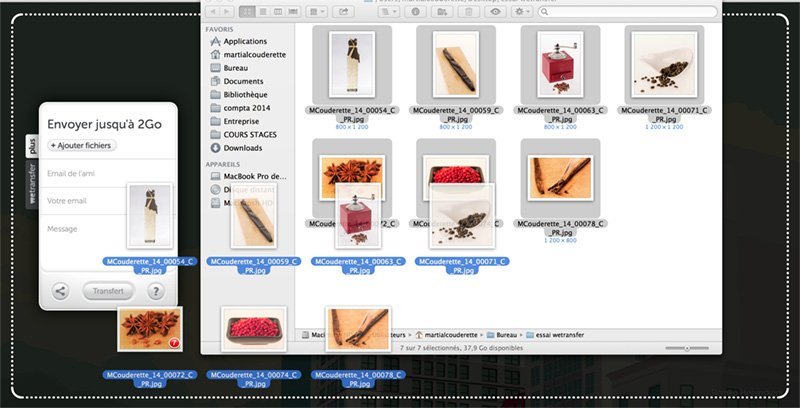Click filename MCouderette_14_00071_C_PR.jpg in Finder top row
This screenshot has height=408, width=800.
pos(664,114)
